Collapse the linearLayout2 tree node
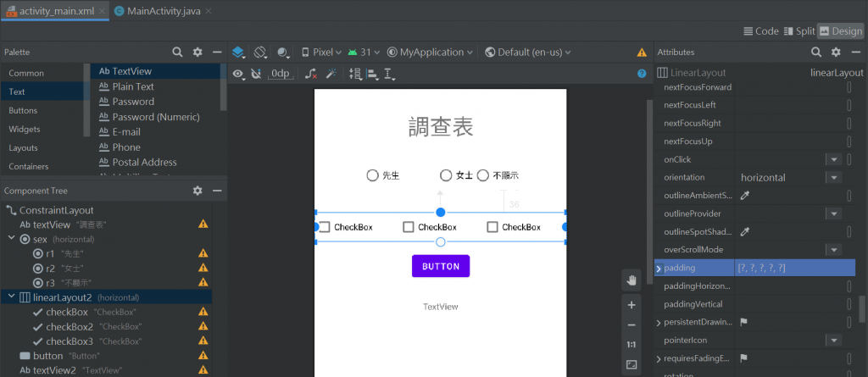This screenshot has width=868, height=377. click(11, 297)
